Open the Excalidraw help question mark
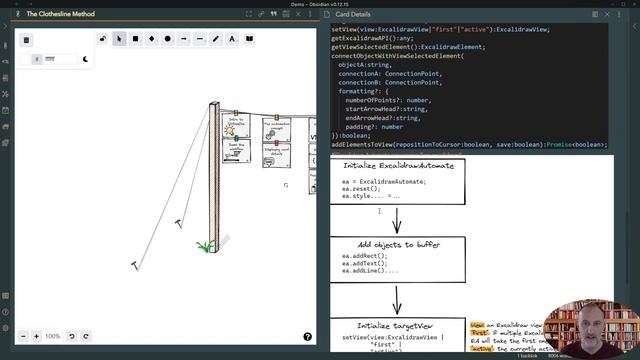 coord(307,336)
